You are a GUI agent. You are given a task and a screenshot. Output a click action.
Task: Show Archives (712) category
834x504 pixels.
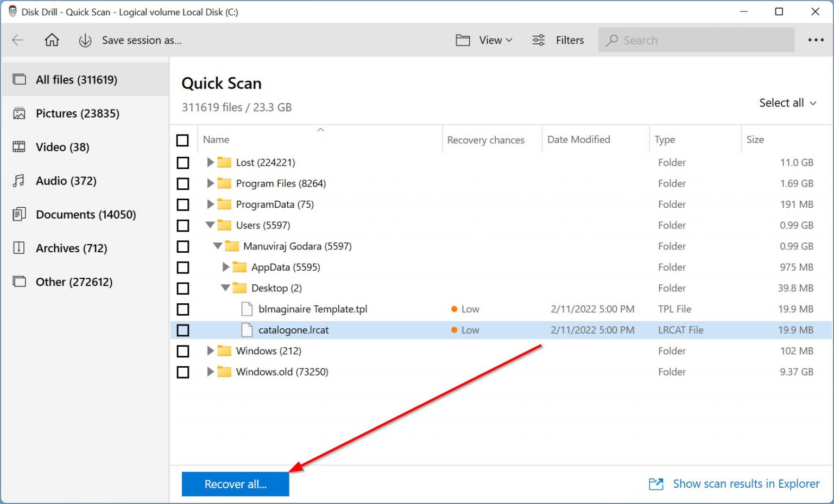(85, 248)
